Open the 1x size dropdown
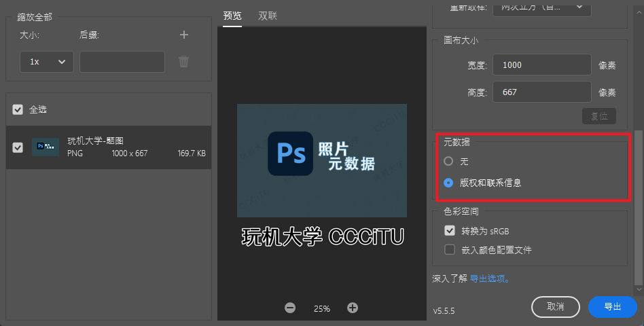 point(46,62)
